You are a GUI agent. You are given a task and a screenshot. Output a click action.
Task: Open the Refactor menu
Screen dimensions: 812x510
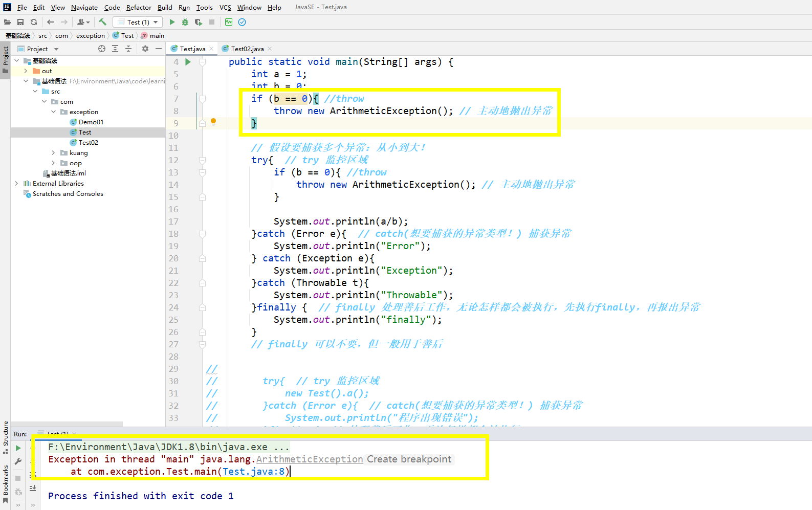coord(139,7)
